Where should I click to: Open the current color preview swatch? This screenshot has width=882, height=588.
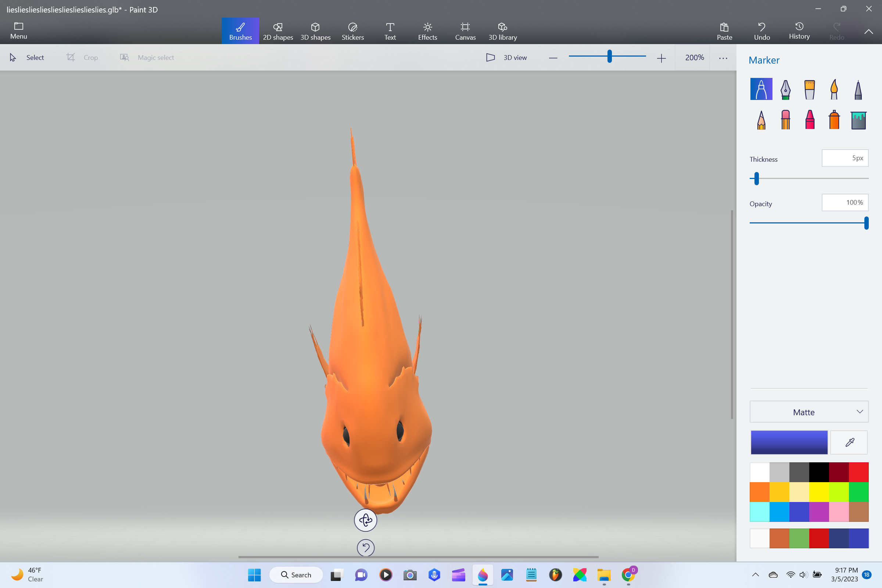(x=789, y=442)
